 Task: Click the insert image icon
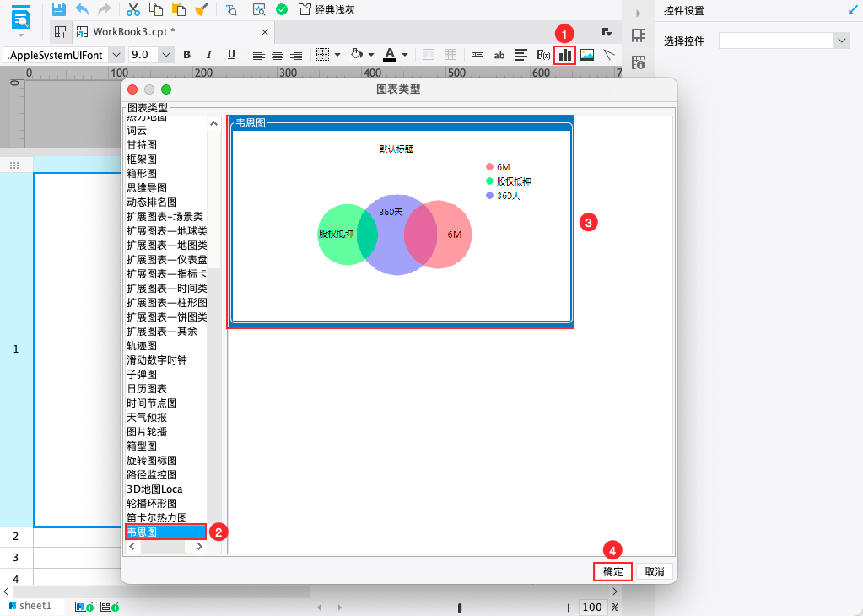pos(586,55)
